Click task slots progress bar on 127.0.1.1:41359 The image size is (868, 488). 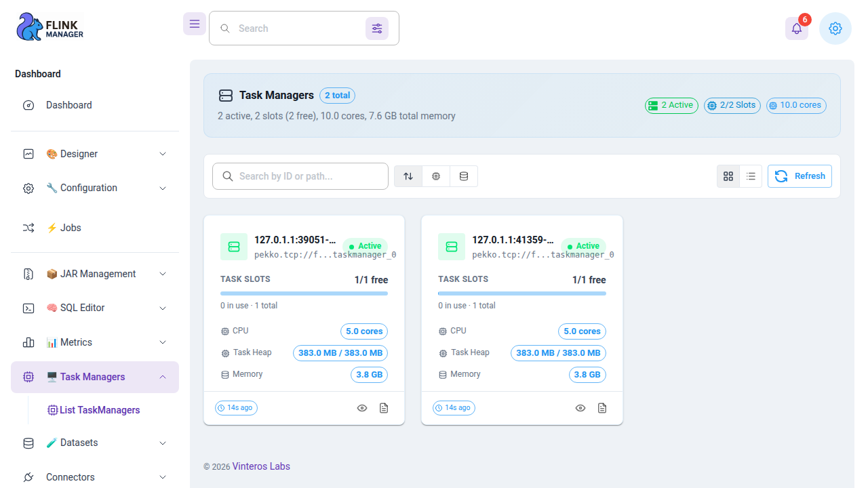(x=522, y=293)
